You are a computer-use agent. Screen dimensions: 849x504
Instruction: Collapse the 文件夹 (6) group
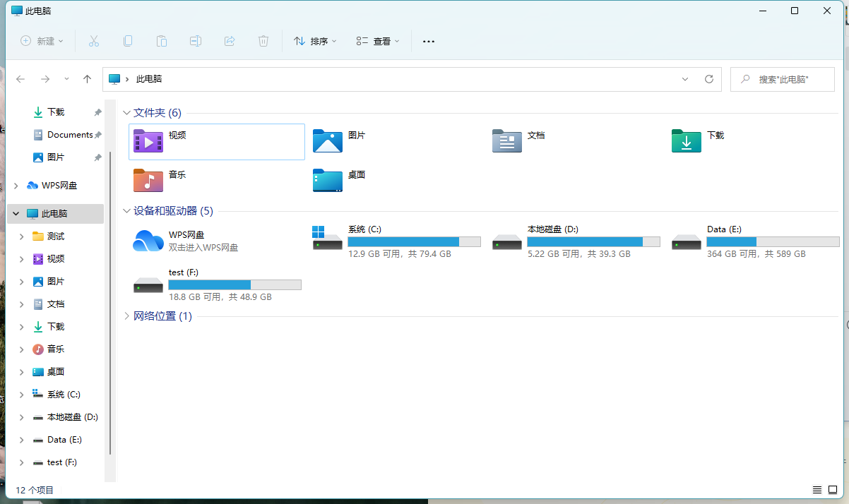[126, 113]
